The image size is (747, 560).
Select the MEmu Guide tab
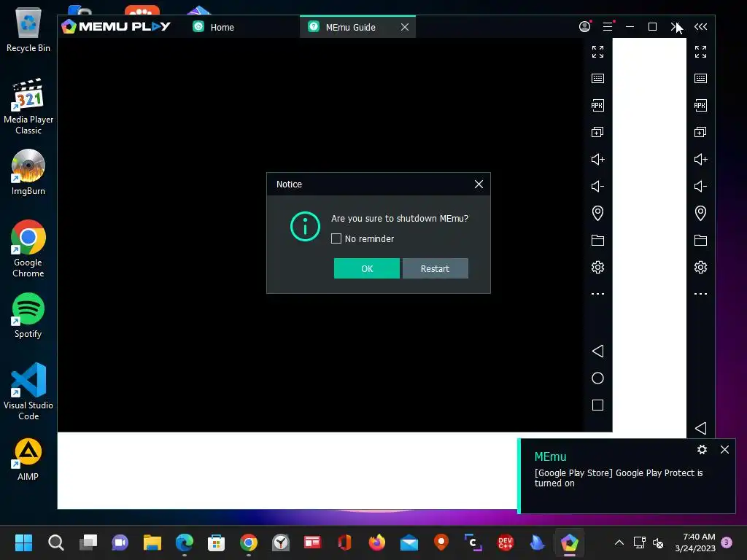click(x=350, y=27)
